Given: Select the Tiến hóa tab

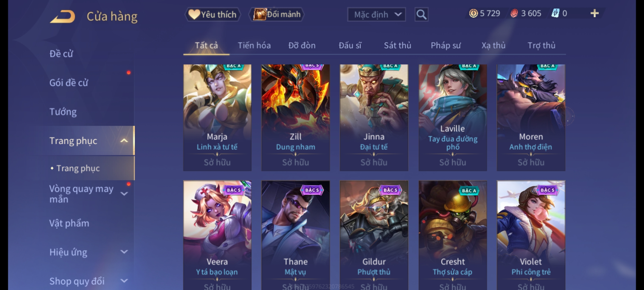Looking at the screenshot, I should coord(254,45).
